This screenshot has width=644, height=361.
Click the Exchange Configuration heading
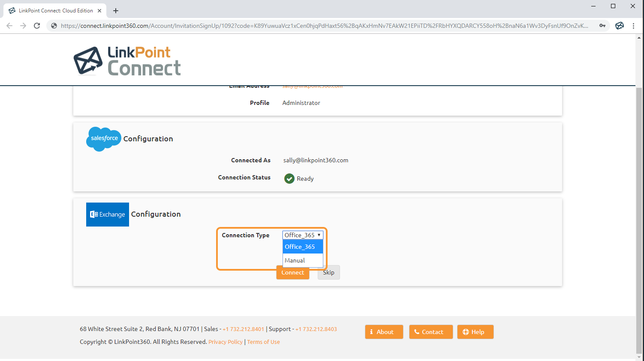(156, 214)
